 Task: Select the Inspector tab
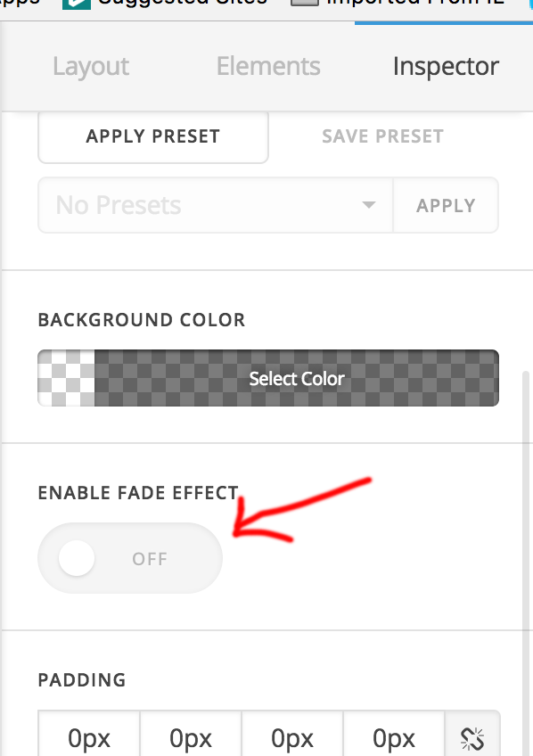click(x=446, y=66)
